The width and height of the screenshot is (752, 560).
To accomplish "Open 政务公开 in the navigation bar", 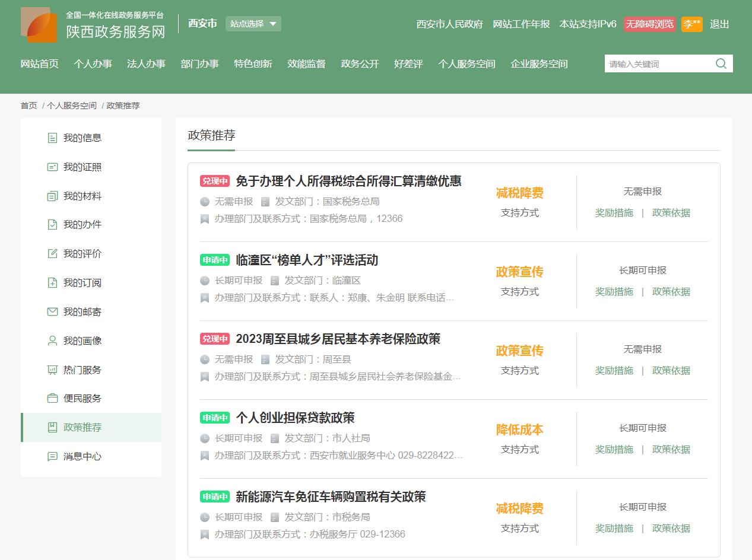I will click(360, 64).
